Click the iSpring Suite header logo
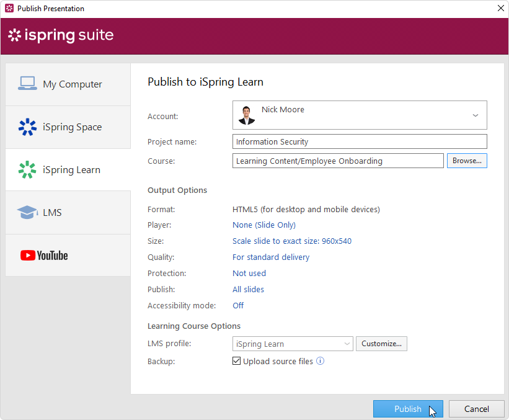 60,35
